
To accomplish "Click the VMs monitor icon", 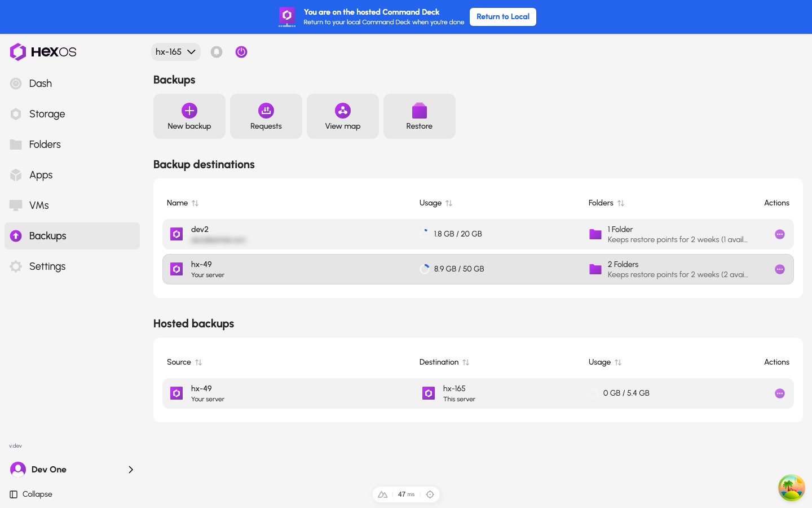I will click(x=16, y=205).
